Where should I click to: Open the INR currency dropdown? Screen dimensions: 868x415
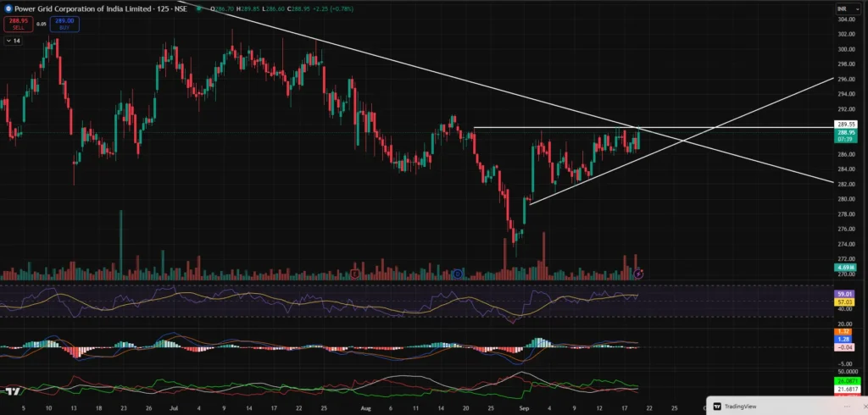[x=843, y=8]
